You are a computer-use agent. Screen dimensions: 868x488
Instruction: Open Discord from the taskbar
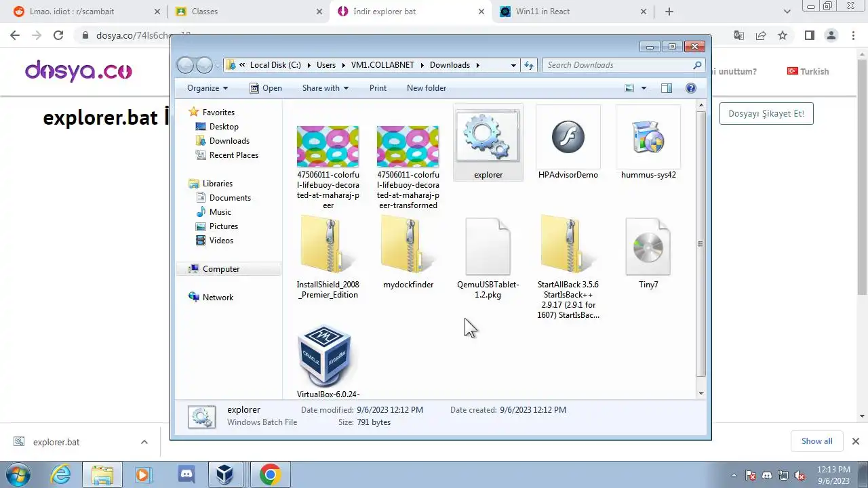[186, 475]
